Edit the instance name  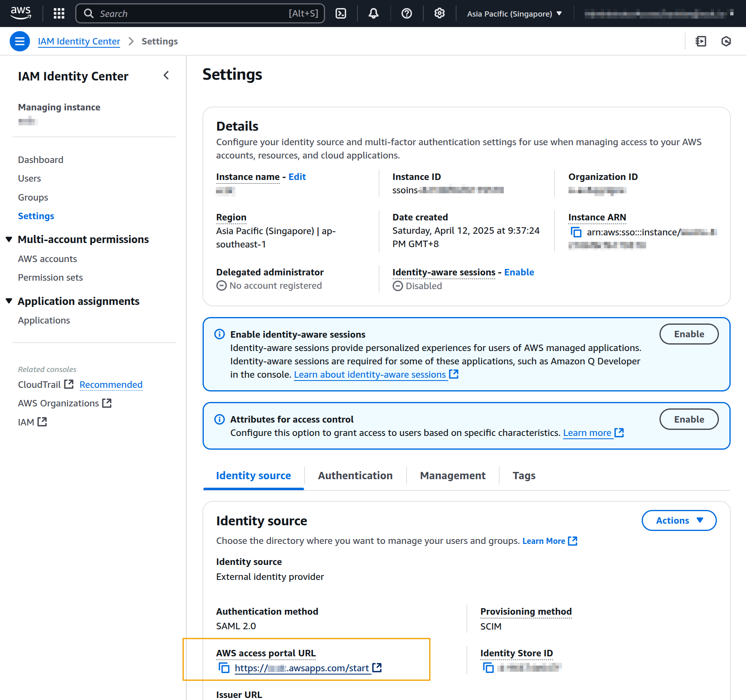click(297, 177)
